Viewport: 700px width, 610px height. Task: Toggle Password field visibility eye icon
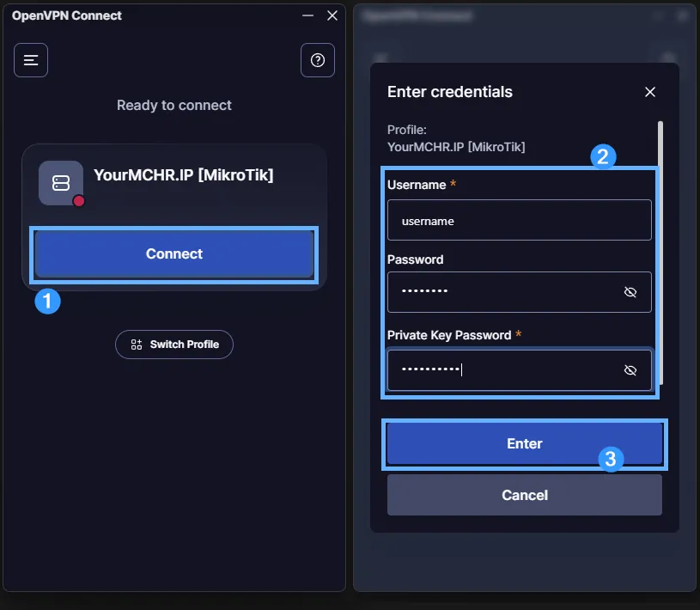(x=630, y=292)
